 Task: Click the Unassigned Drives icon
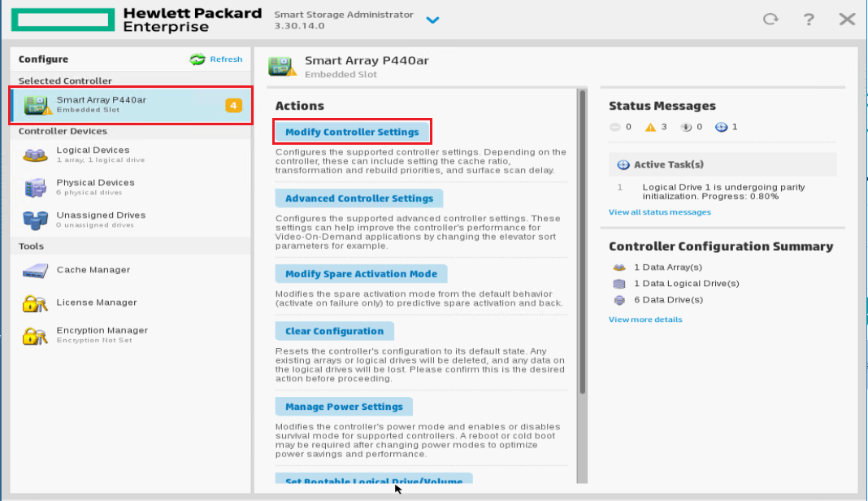coord(35,220)
